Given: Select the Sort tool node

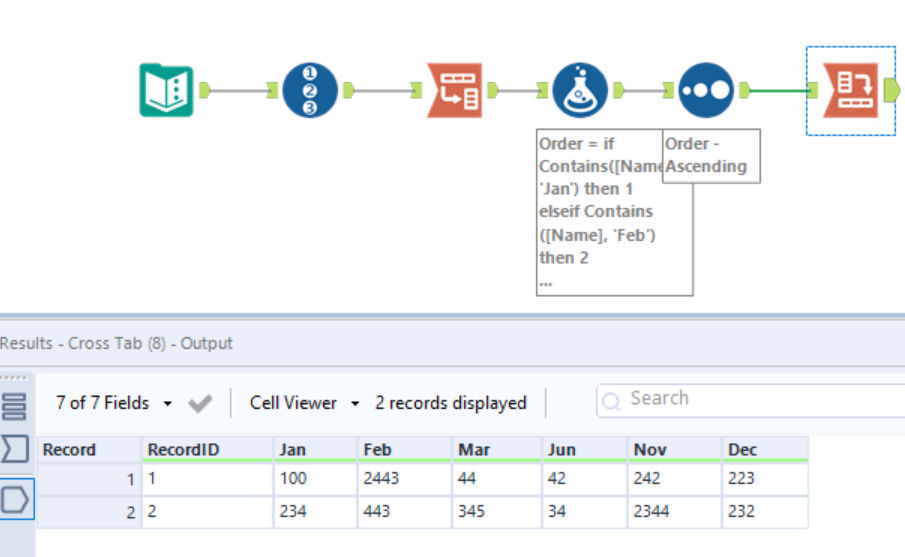Looking at the screenshot, I should click(x=706, y=91).
